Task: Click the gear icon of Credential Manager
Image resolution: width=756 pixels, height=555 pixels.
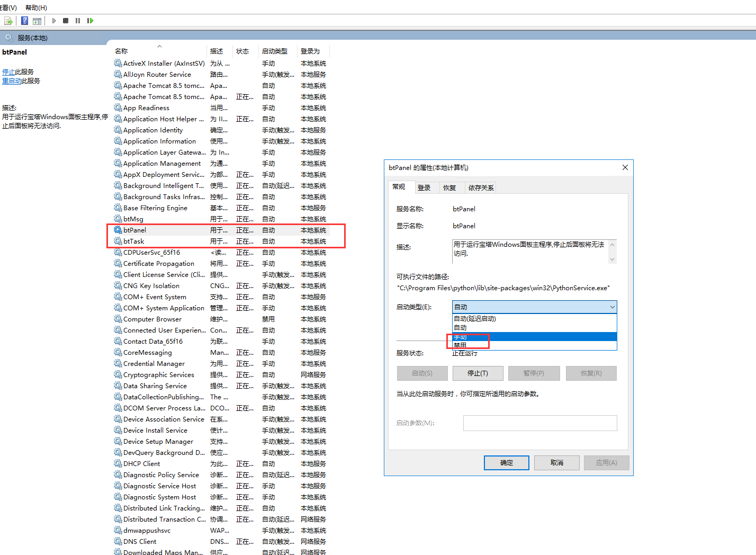Action: (x=118, y=363)
